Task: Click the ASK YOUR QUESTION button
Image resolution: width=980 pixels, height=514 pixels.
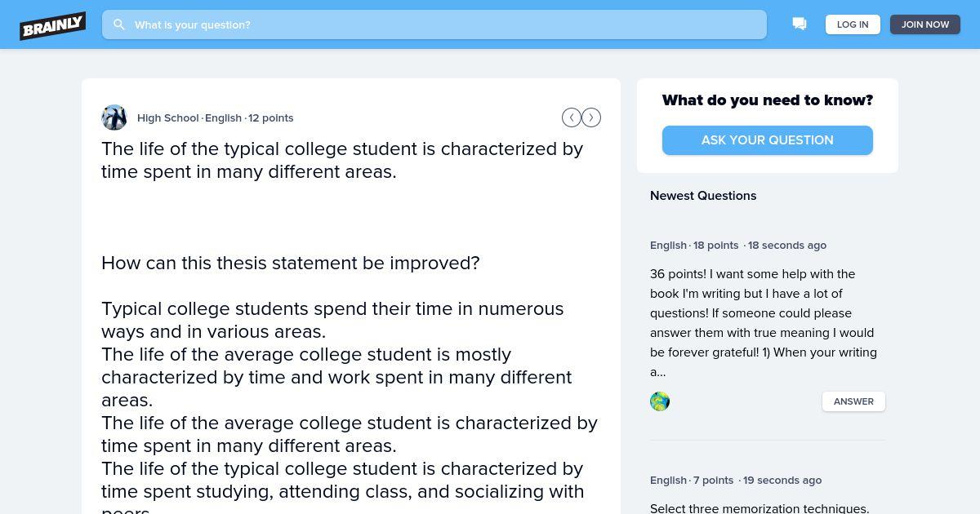Action: (768, 140)
